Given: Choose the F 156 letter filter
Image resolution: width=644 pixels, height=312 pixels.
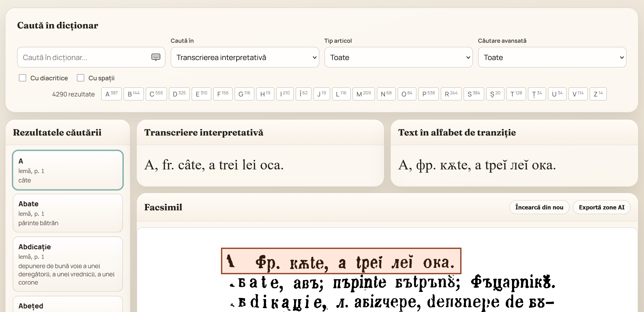Looking at the screenshot, I should click(223, 94).
